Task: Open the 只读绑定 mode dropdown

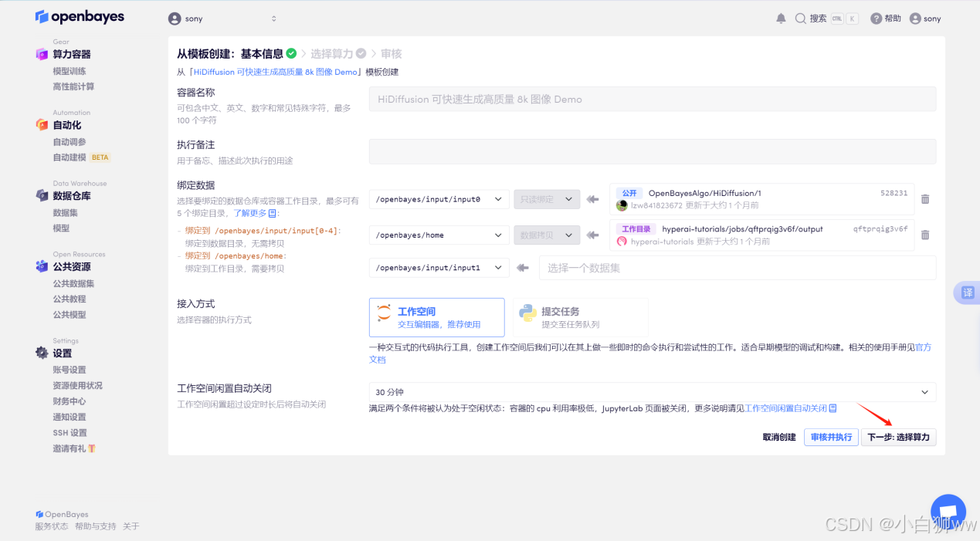Action: point(547,199)
